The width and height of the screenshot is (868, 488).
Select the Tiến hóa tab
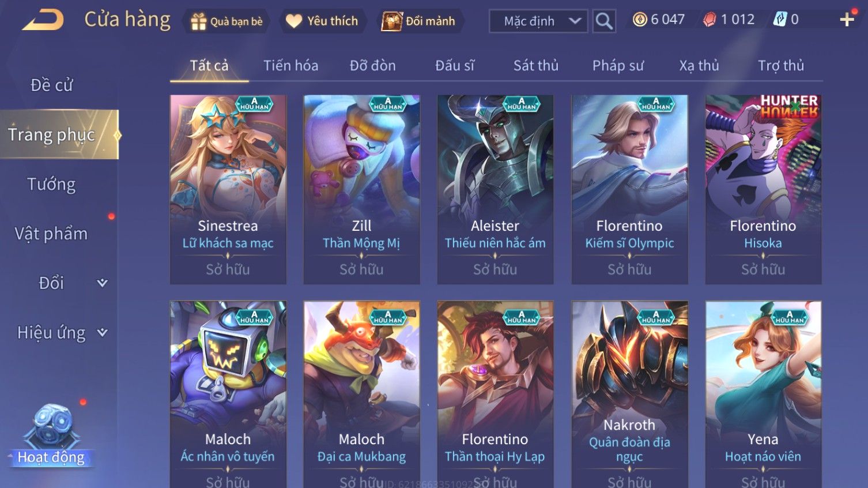290,66
